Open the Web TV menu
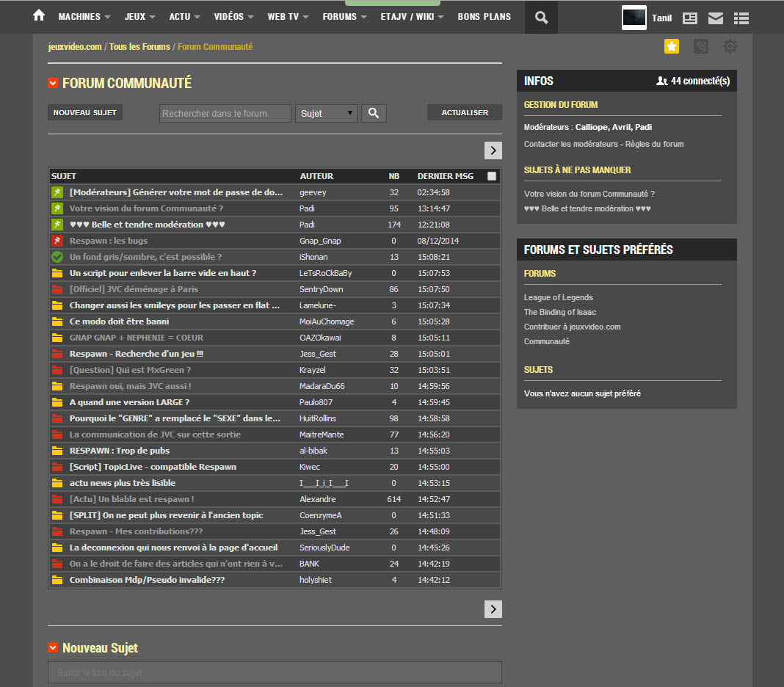This screenshot has height=687, width=784. (x=288, y=17)
